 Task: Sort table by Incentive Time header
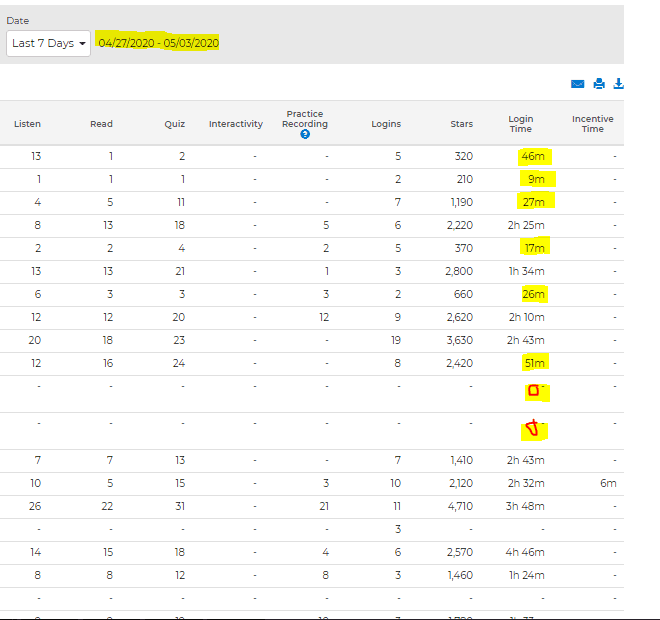click(593, 124)
